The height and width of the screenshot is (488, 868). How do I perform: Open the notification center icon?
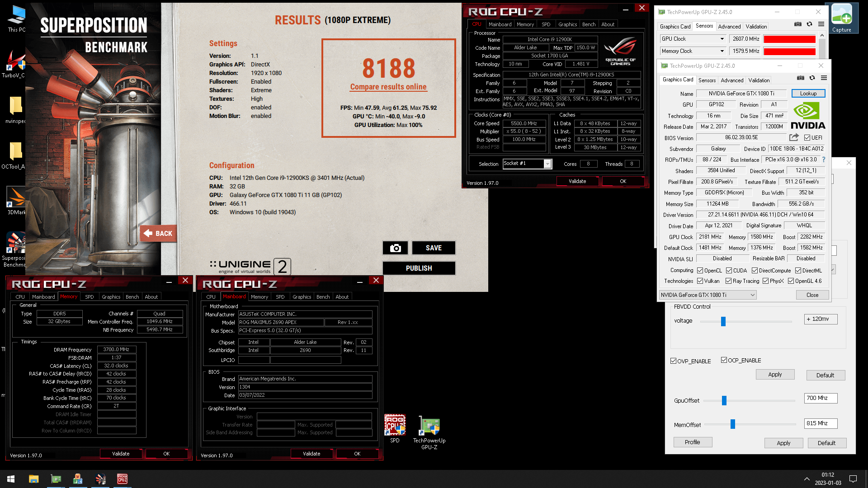click(853, 479)
